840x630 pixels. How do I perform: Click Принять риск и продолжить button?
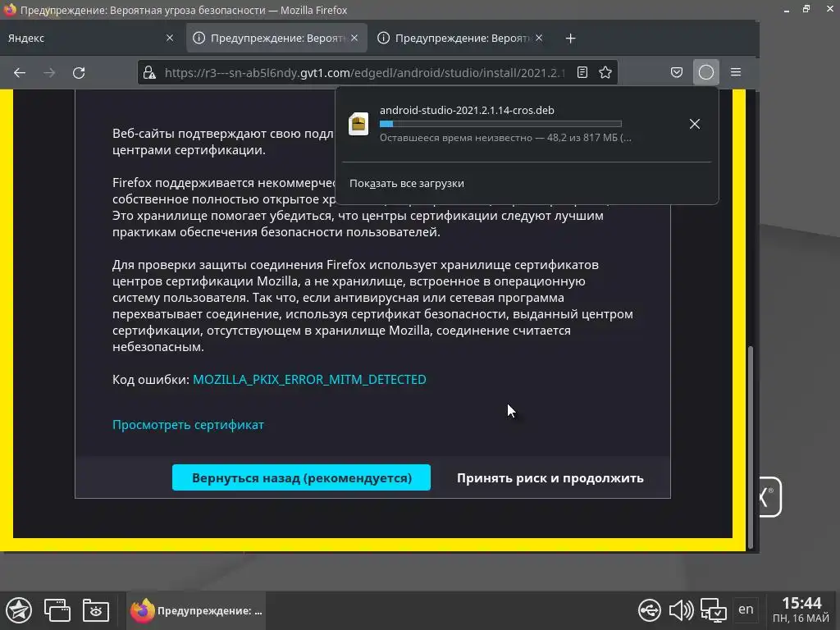[x=550, y=478]
